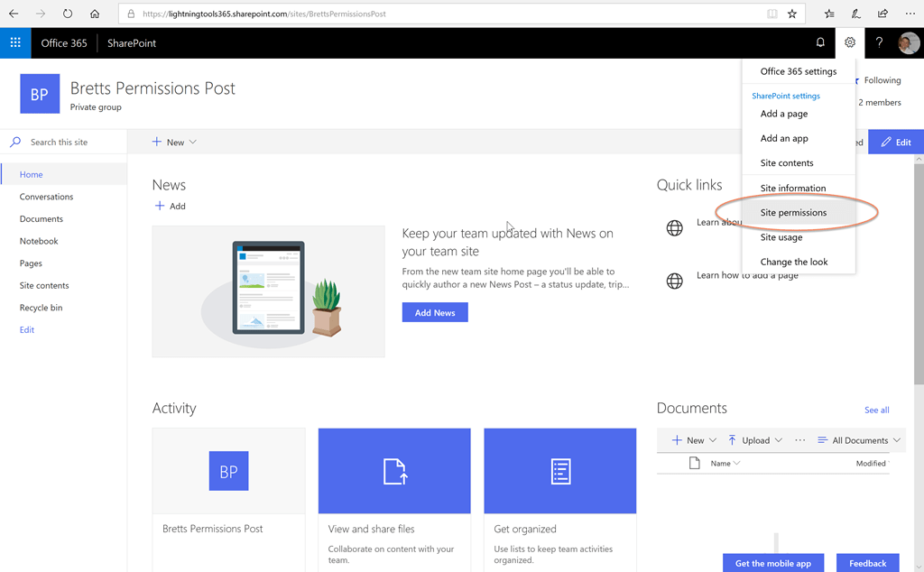The width and height of the screenshot is (924, 572).
Task: Open Site contents from settings menu
Action: click(799, 163)
